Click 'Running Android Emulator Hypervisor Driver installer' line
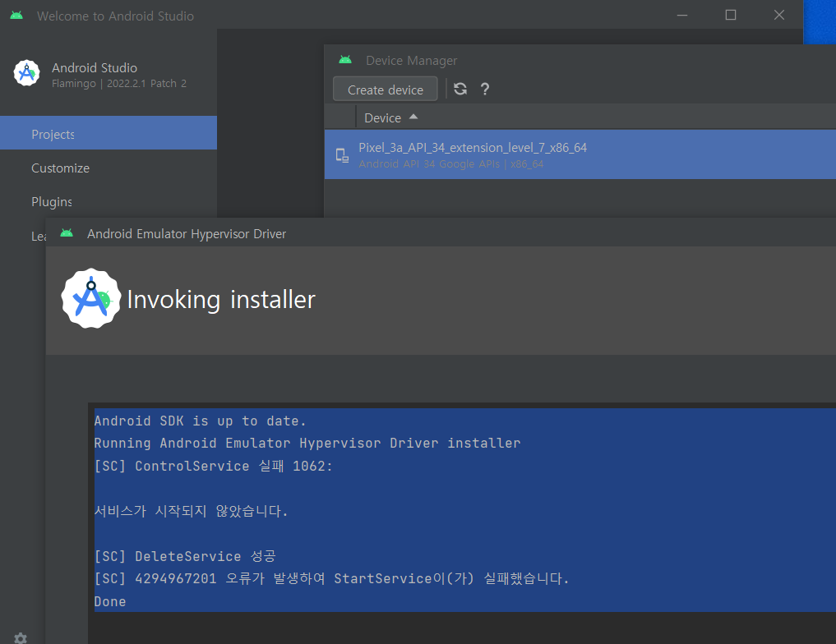The image size is (836, 644). click(x=307, y=444)
